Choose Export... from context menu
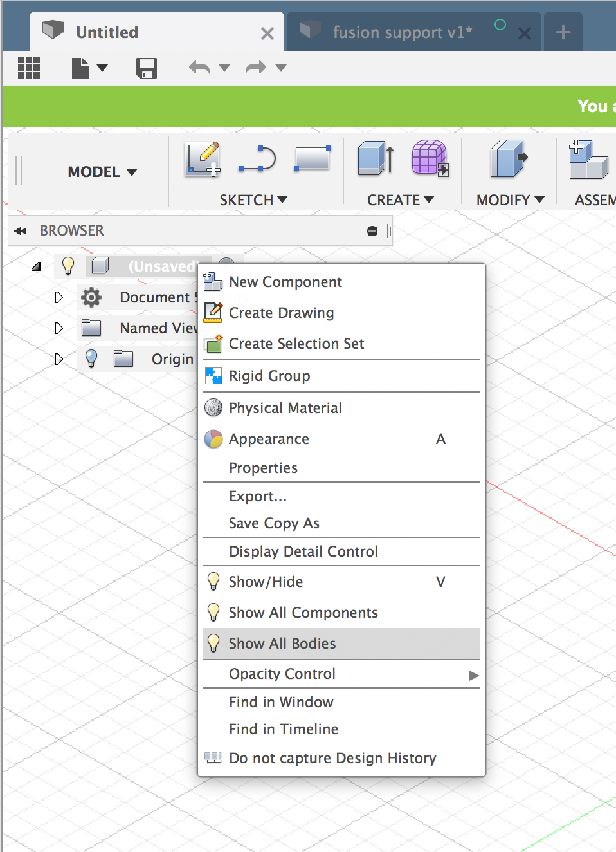 click(341, 496)
